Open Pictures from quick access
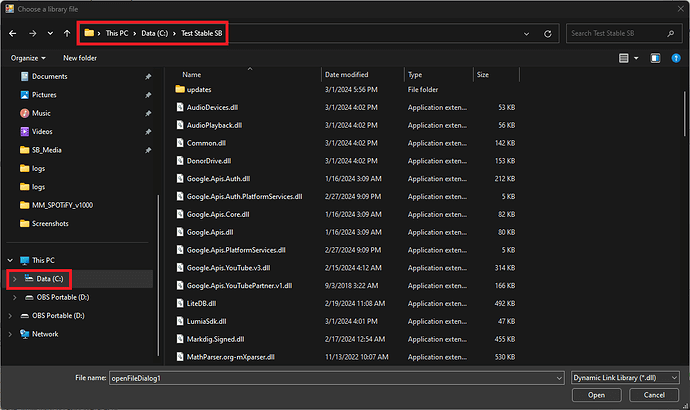The image size is (690, 410). pos(44,95)
